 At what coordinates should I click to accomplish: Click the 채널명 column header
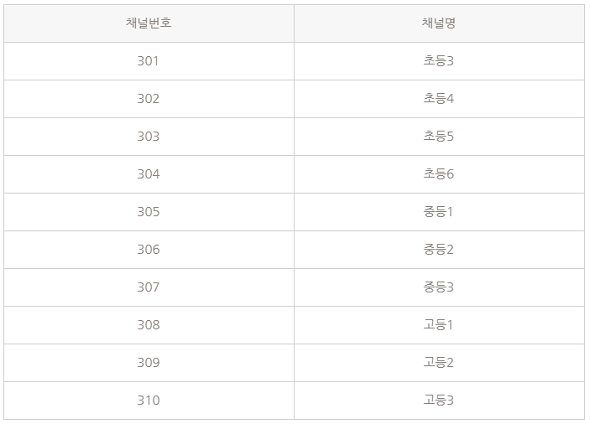[439, 23]
